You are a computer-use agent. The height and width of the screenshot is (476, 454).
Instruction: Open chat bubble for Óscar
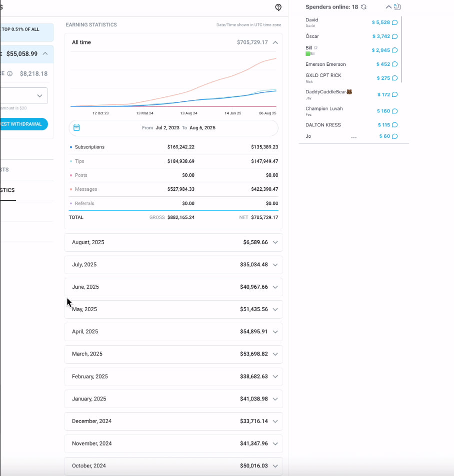tap(394, 36)
